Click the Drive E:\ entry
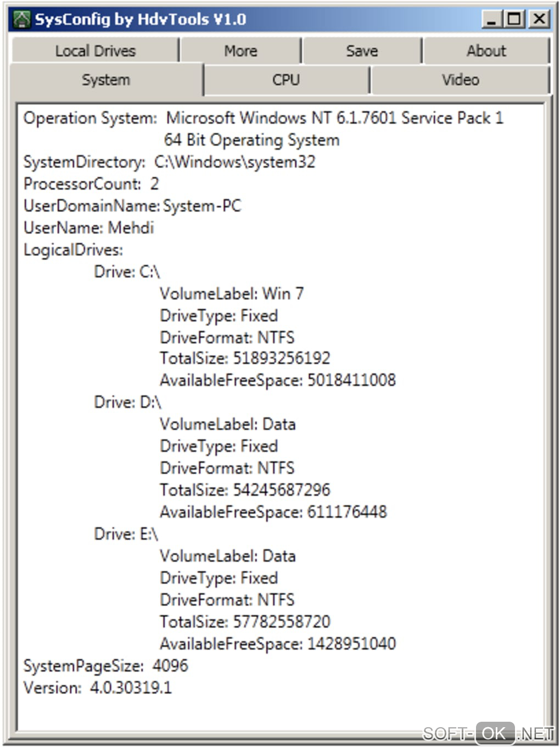Image resolution: width=560 pixels, height=747 pixels. coord(126,534)
